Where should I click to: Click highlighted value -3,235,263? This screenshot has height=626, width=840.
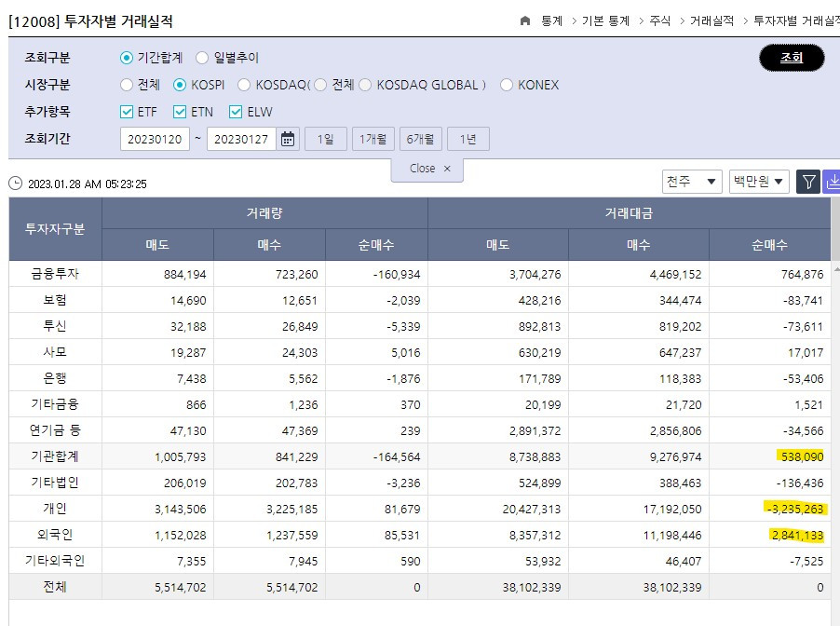pos(795,509)
